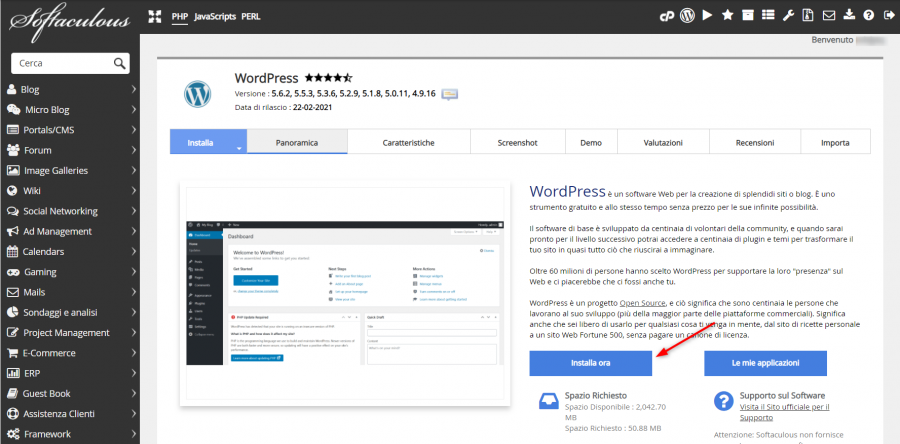Go to cPanel via the cP icon
900x444 pixels.
click(666, 16)
